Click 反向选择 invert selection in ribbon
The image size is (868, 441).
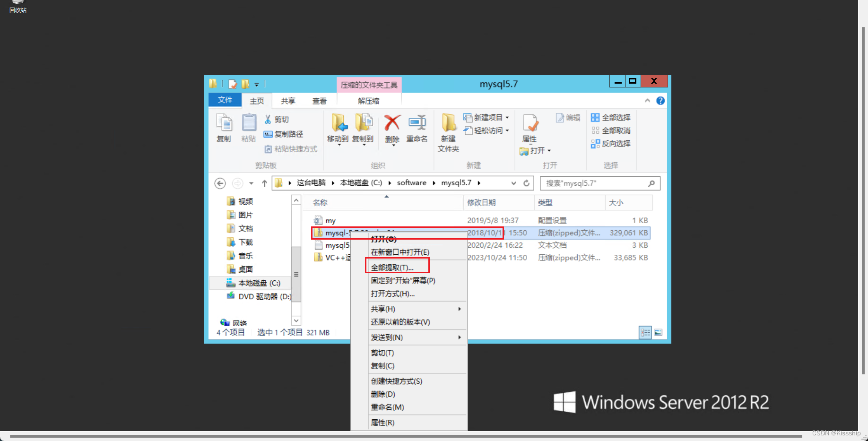611,144
